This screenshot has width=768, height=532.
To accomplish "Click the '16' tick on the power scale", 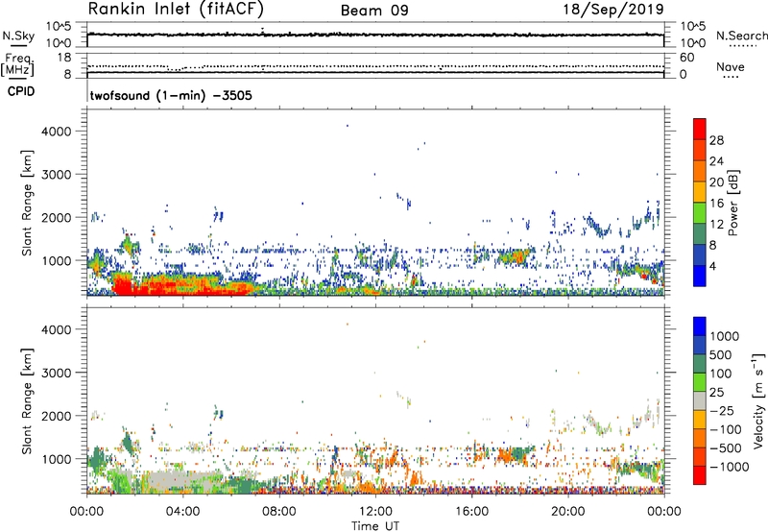I will pos(716,204).
